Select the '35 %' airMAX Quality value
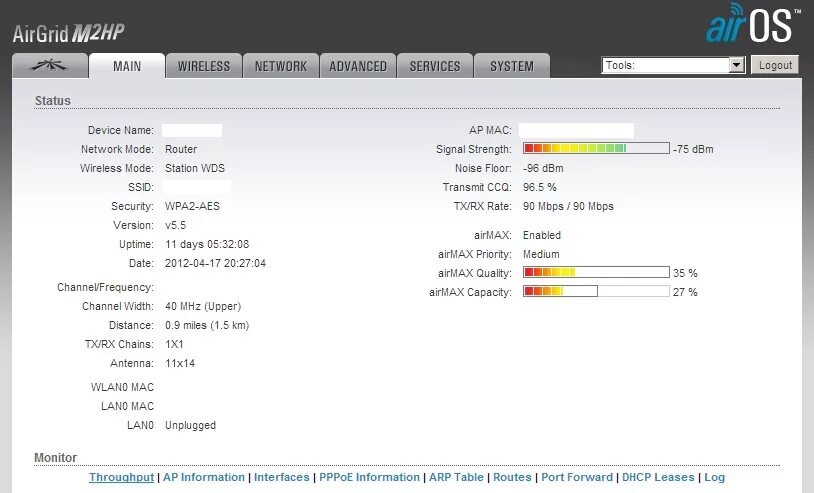Viewport: 814px width, 493px height. click(685, 273)
